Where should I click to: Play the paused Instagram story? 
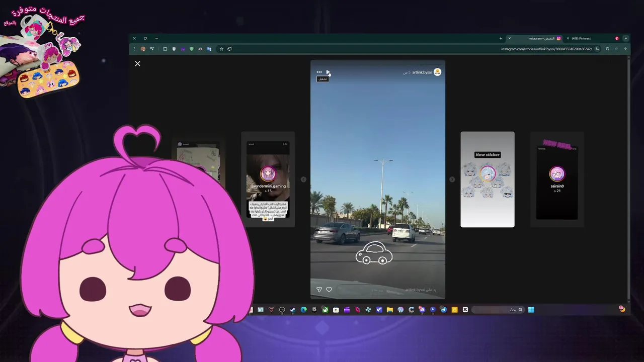(328, 72)
